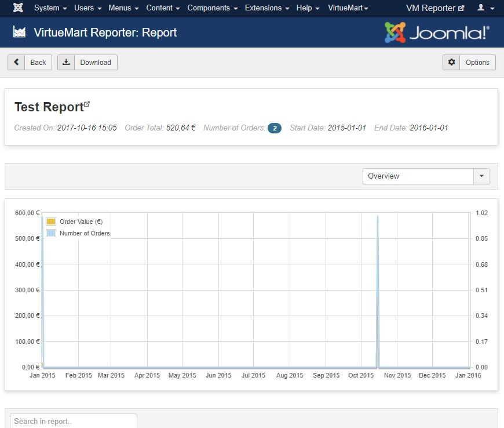
Task: Expand the VirtueMart menu
Action: pyautogui.click(x=348, y=8)
